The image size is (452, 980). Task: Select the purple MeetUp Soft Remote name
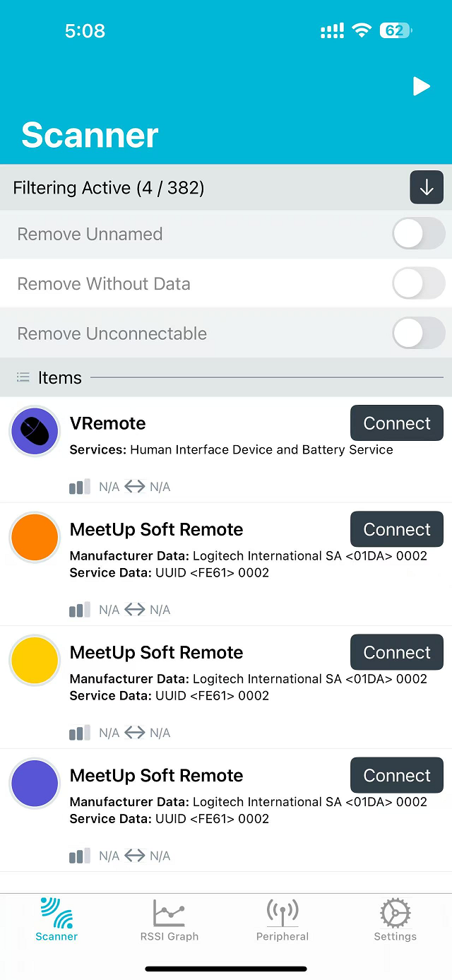pos(156,775)
